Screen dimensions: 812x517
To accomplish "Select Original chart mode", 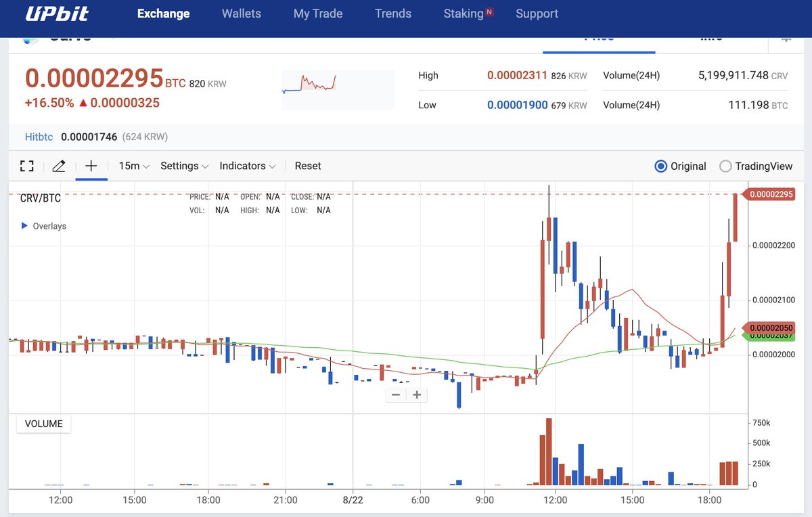I will (x=681, y=166).
